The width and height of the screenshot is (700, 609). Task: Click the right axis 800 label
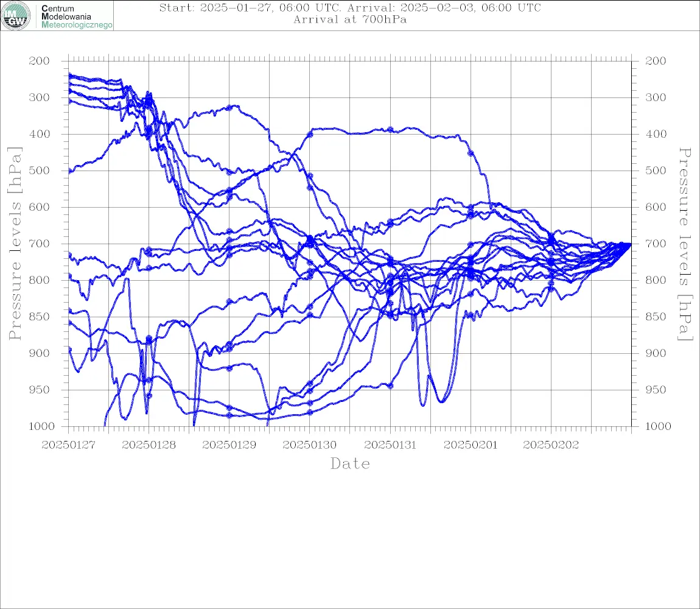(x=656, y=280)
